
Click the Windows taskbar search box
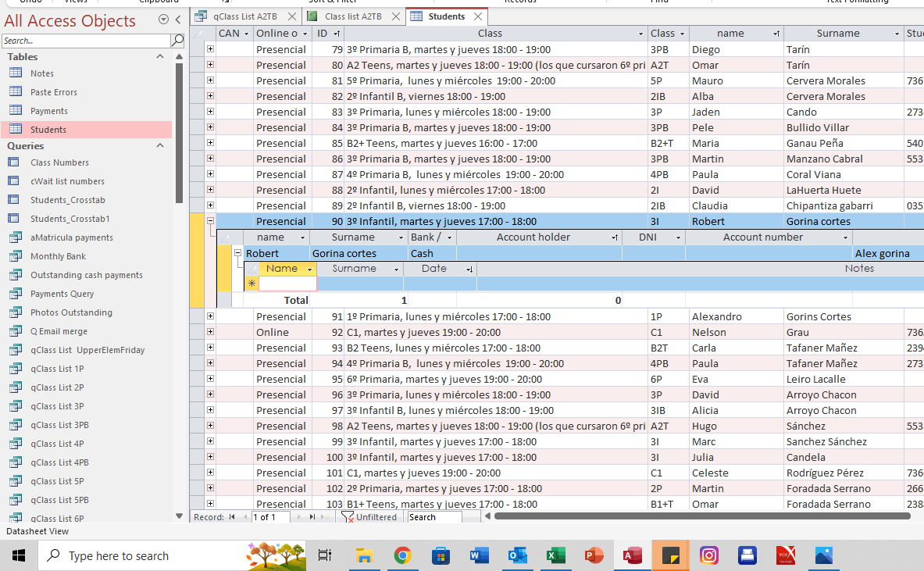pos(172,555)
